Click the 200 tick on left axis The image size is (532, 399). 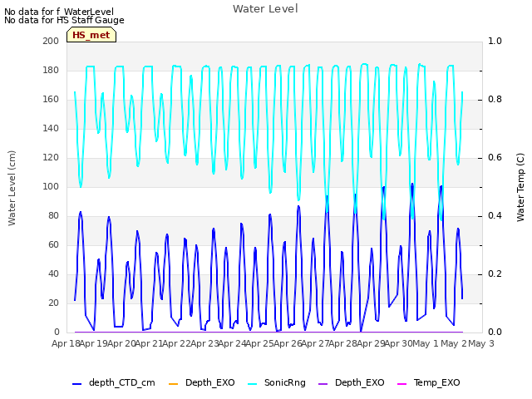coord(51,41)
